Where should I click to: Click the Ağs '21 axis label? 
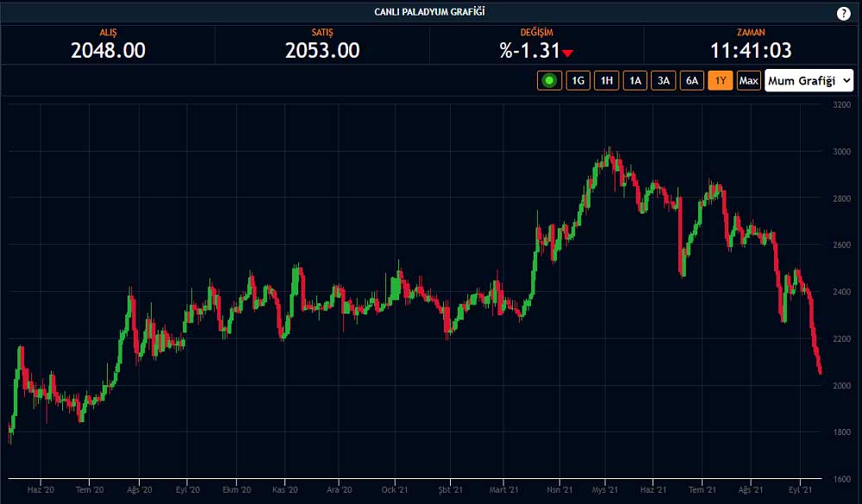click(x=751, y=489)
